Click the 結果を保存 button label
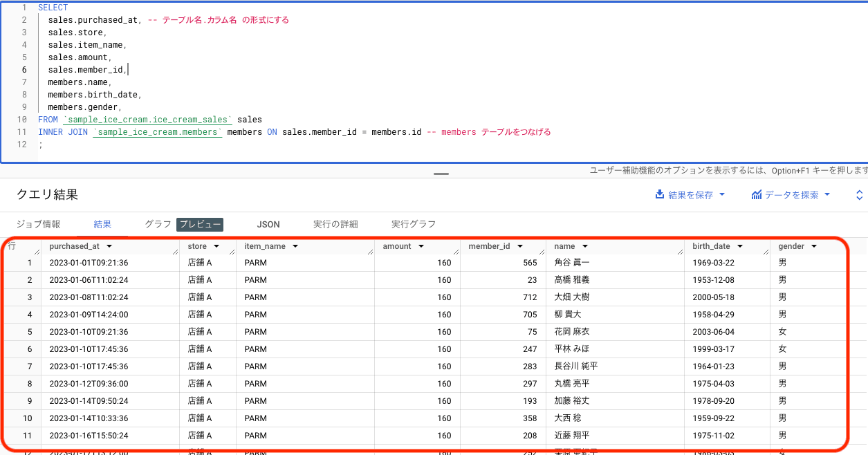868x455 pixels. [x=690, y=195]
